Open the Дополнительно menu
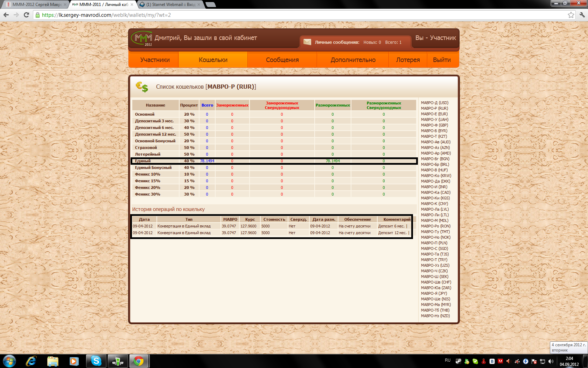588x368 pixels. pyautogui.click(x=353, y=60)
